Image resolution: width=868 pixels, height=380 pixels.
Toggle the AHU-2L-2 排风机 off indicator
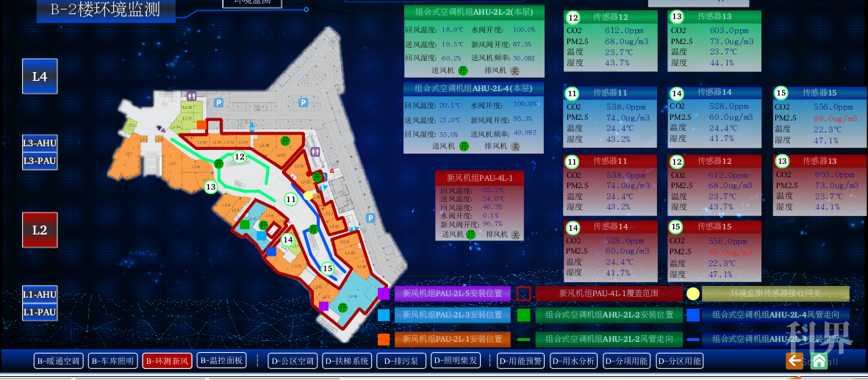point(514,71)
